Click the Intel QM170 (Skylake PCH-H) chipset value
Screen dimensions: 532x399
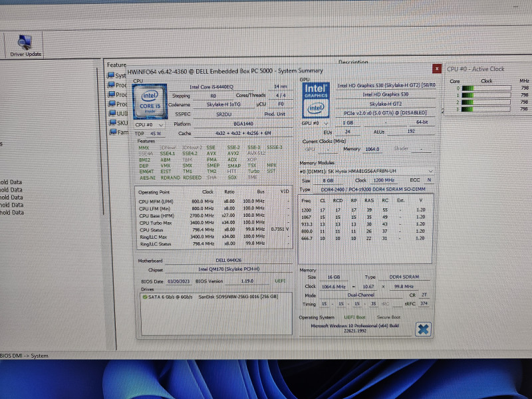pos(228,269)
